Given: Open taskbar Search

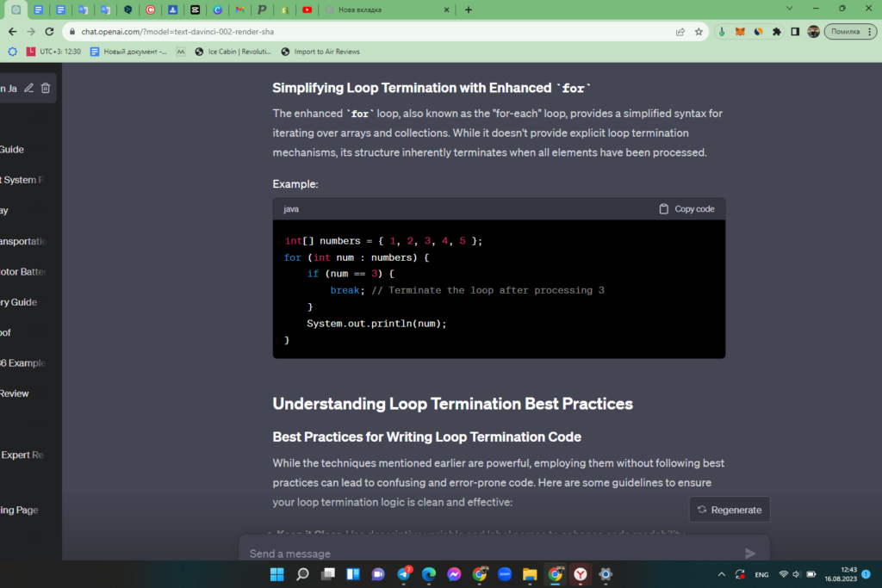Looking at the screenshot, I should [302, 574].
